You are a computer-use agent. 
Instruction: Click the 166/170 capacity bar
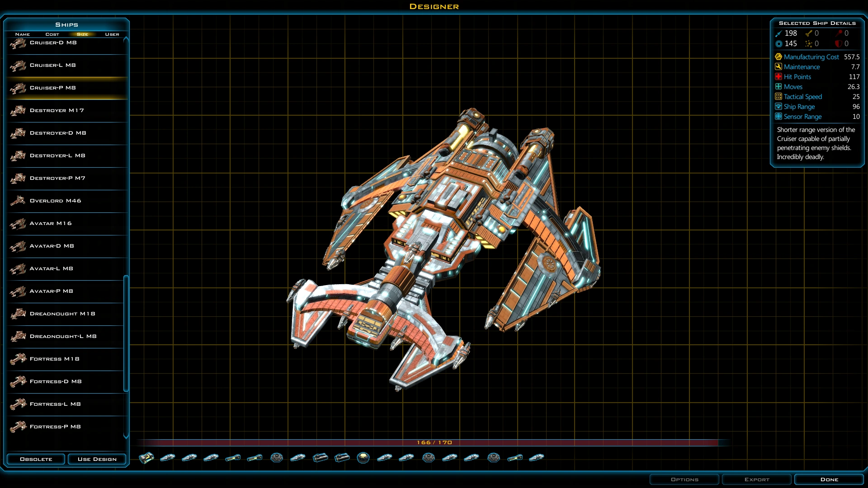434,443
